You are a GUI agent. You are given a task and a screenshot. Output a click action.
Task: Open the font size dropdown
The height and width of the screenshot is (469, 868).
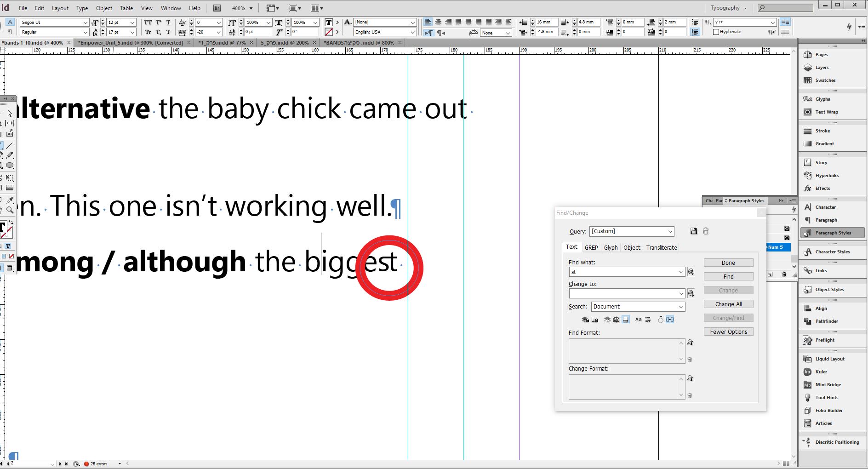(x=132, y=23)
